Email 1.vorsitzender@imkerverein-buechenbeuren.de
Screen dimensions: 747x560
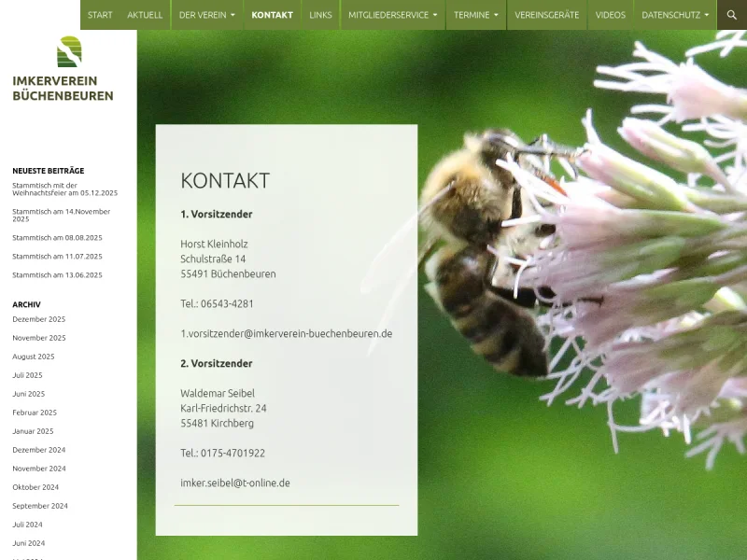click(x=286, y=333)
